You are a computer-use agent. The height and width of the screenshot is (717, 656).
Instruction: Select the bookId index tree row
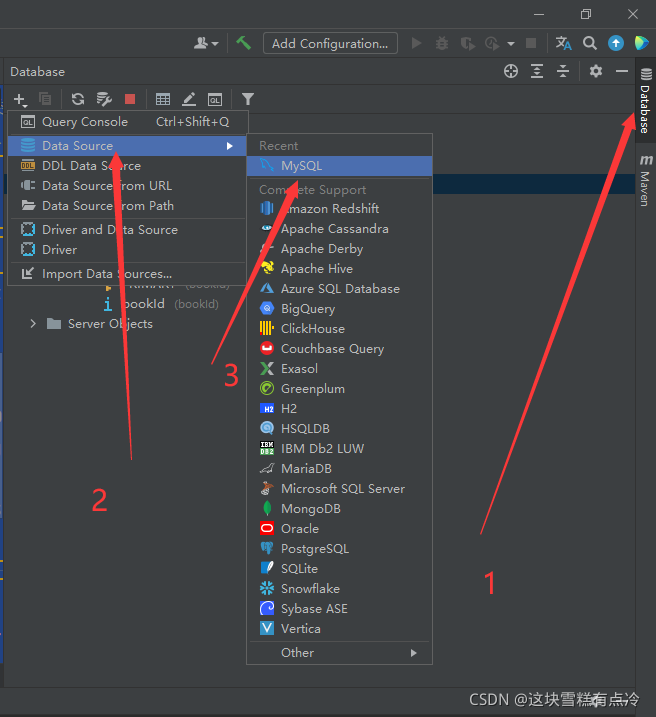161,304
